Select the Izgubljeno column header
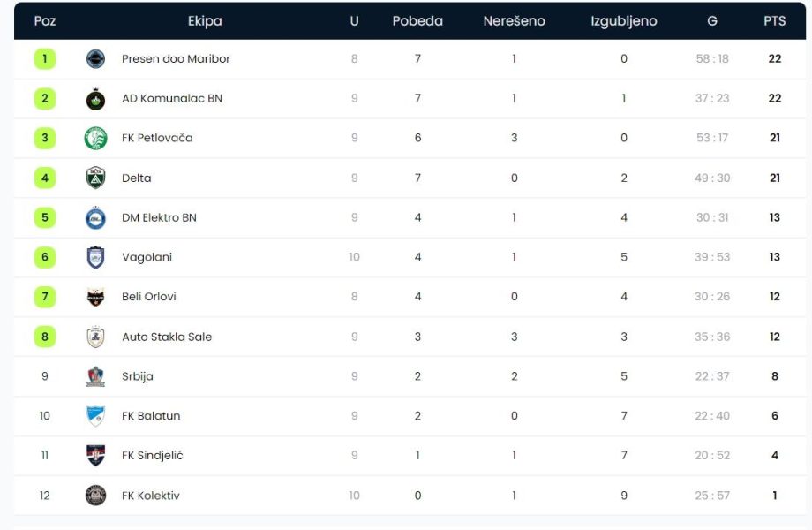Image resolution: width=812 pixels, height=530 pixels. pyautogui.click(x=623, y=21)
